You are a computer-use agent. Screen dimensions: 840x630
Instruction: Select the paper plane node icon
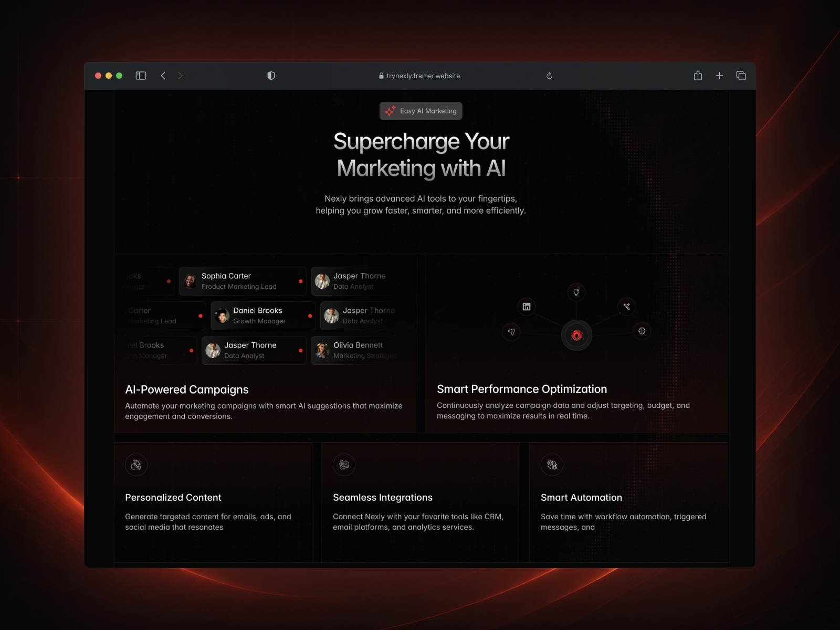pos(511,331)
